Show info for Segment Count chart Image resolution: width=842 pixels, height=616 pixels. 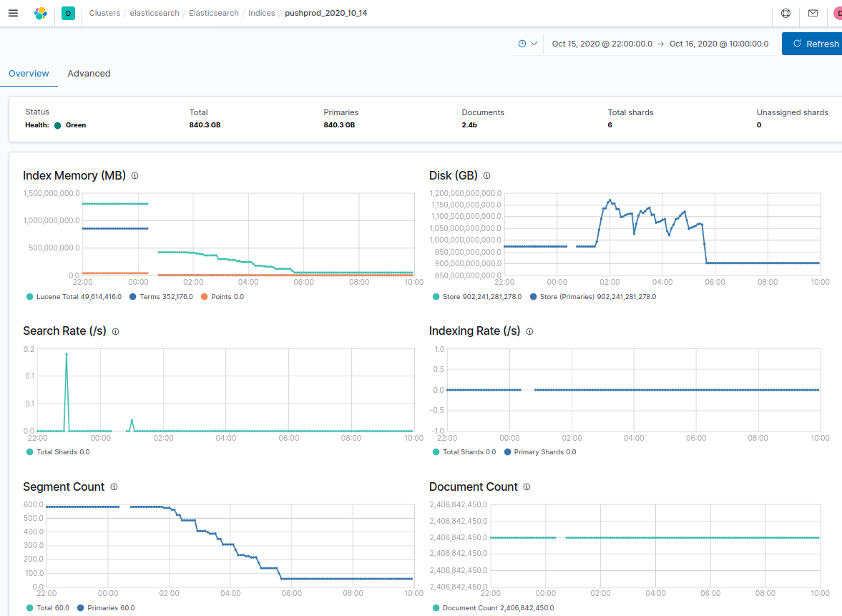(x=114, y=487)
